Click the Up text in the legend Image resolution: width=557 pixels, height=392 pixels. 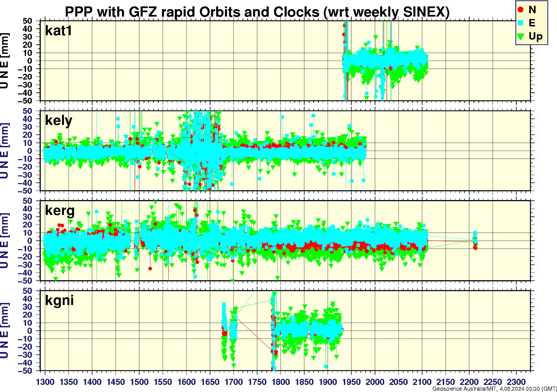(535, 37)
